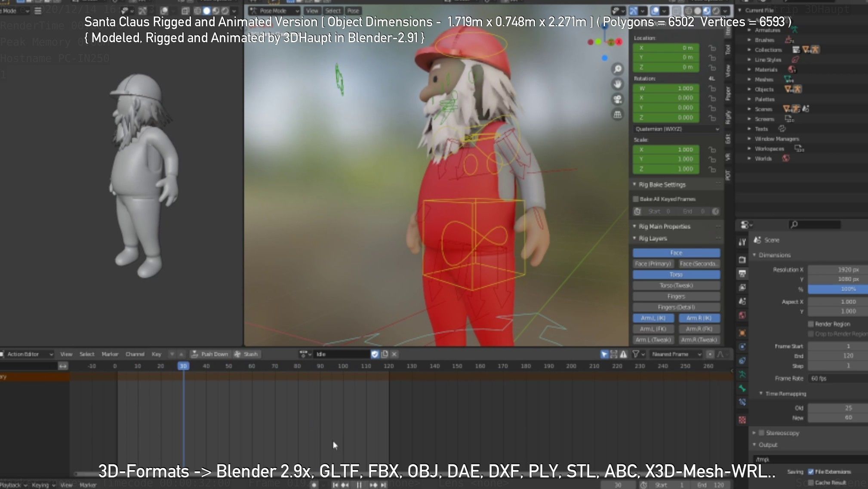Click the properties search field
Image resolution: width=868 pixels, height=489 pixels.
(x=815, y=224)
